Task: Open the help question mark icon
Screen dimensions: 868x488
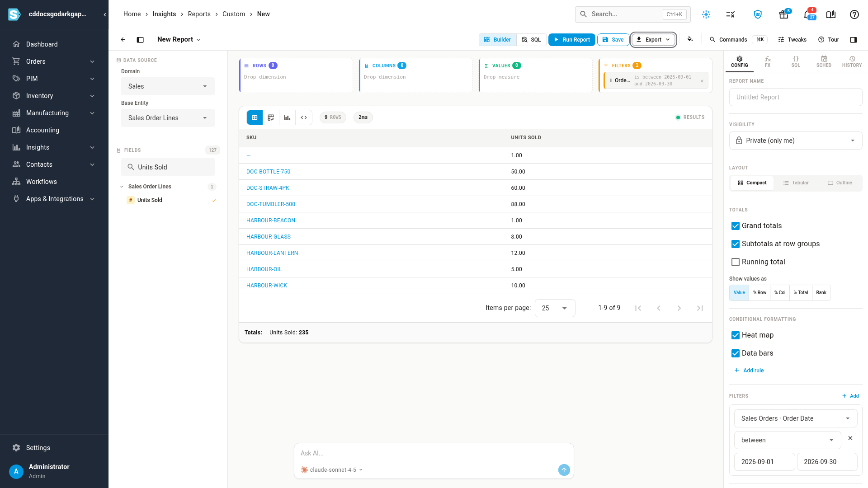Action: coord(854,14)
